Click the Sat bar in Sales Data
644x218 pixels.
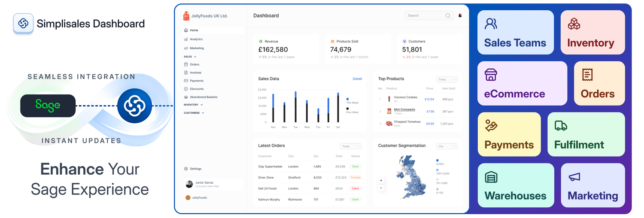click(x=338, y=107)
